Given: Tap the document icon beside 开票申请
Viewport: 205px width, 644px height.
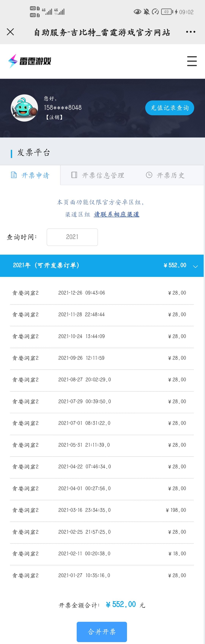Looking at the screenshot, I should click(x=14, y=175).
